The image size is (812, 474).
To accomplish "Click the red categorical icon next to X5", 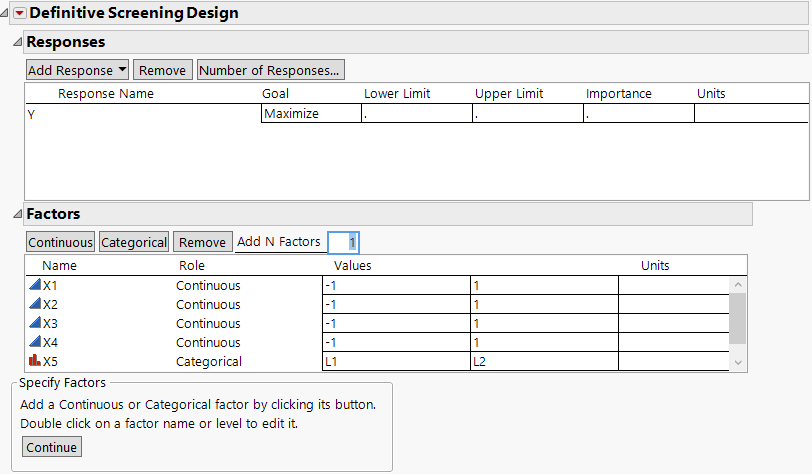I will [x=35, y=361].
